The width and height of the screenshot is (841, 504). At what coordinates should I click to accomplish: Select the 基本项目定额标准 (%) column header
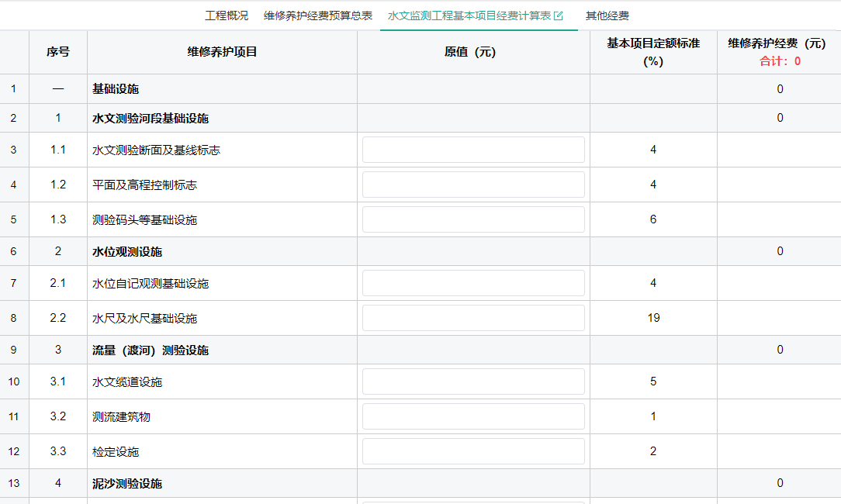click(653, 52)
